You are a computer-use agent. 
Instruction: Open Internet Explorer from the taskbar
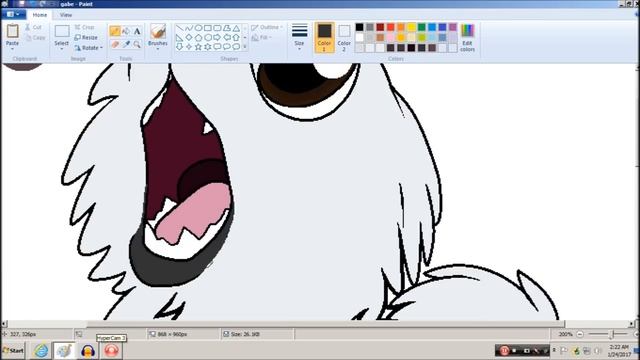click(41, 351)
